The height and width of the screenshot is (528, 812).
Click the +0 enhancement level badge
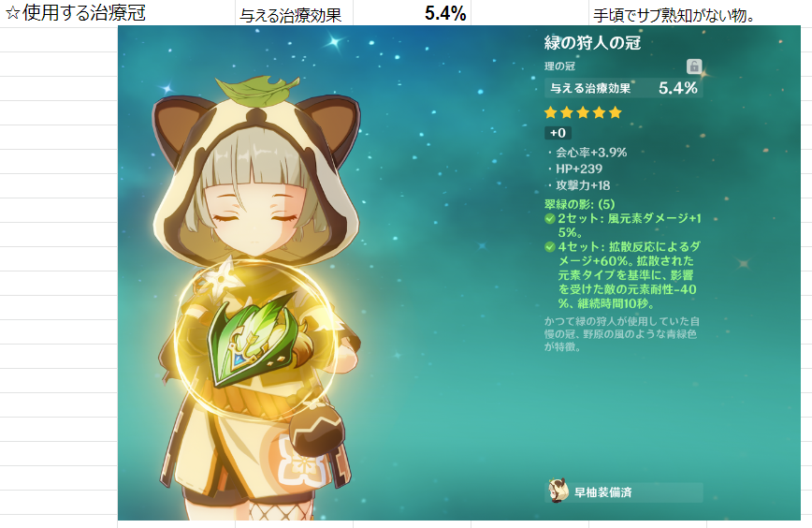click(x=558, y=133)
